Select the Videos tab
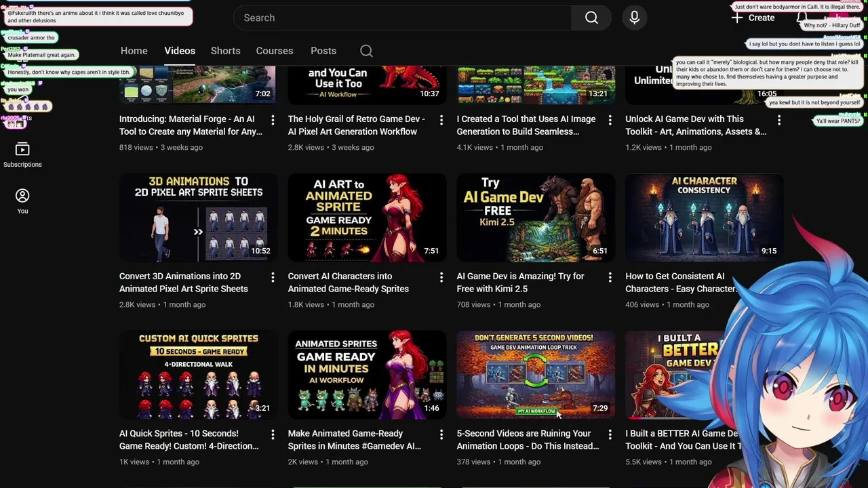 point(180,51)
